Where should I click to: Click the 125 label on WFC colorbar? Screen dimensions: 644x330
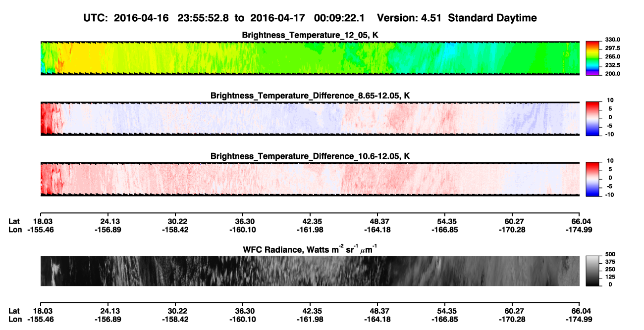click(610, 277)
